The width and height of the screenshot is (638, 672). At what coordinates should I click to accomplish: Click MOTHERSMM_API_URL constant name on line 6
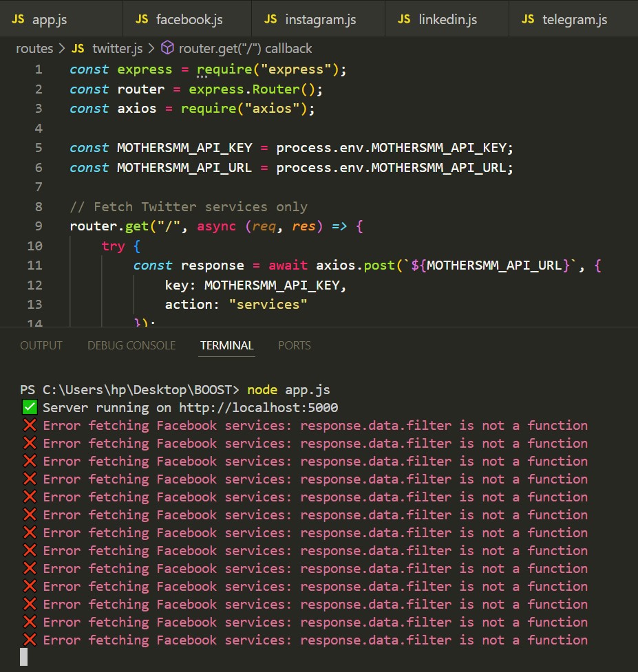pyautogui.click(x=184, y=168)
